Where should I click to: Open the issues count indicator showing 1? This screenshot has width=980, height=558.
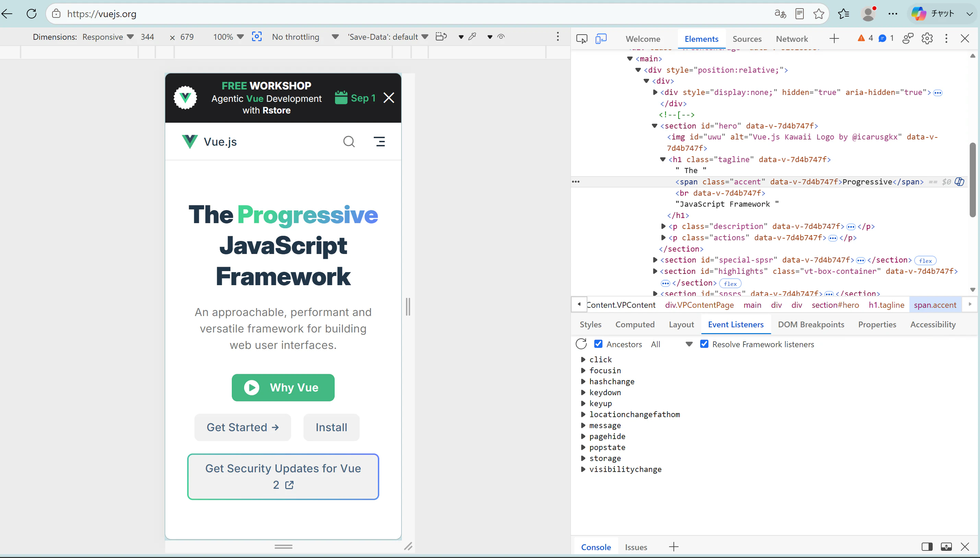coord(886,38)
